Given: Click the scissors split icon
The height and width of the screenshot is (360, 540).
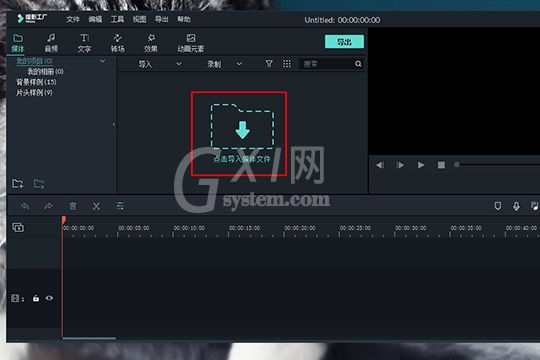Looking at the screenshot, I should click(x=96, y=206).
